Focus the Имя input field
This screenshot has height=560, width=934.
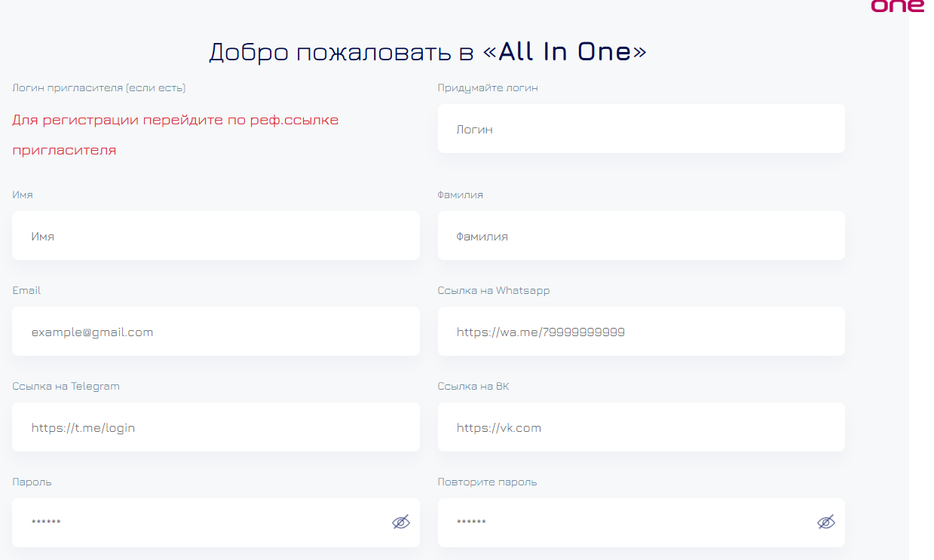tap(216, 236)
